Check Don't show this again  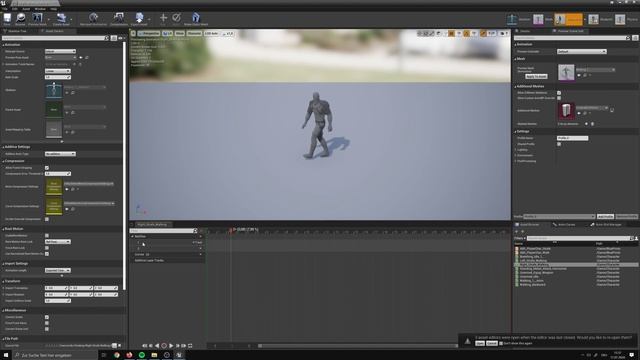pyautogui.click(x=501, y=343)
